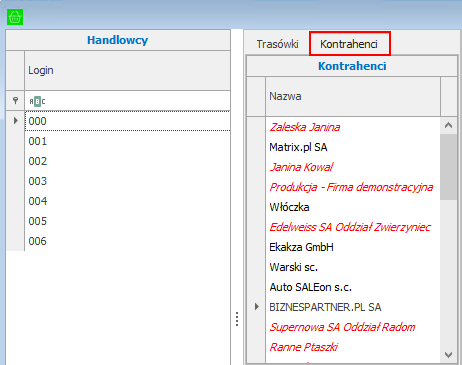Select contractor Warski sc.

point(353,267)
